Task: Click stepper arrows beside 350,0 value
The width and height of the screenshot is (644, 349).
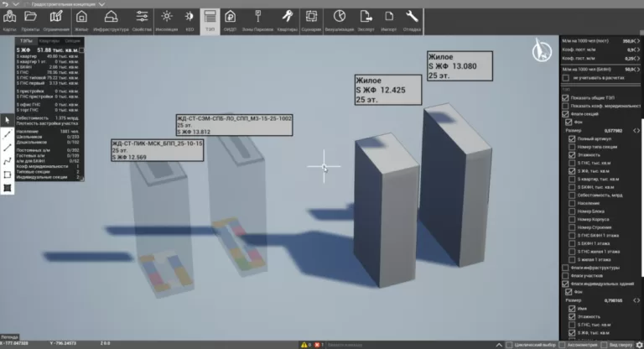Action: point(636,39)
